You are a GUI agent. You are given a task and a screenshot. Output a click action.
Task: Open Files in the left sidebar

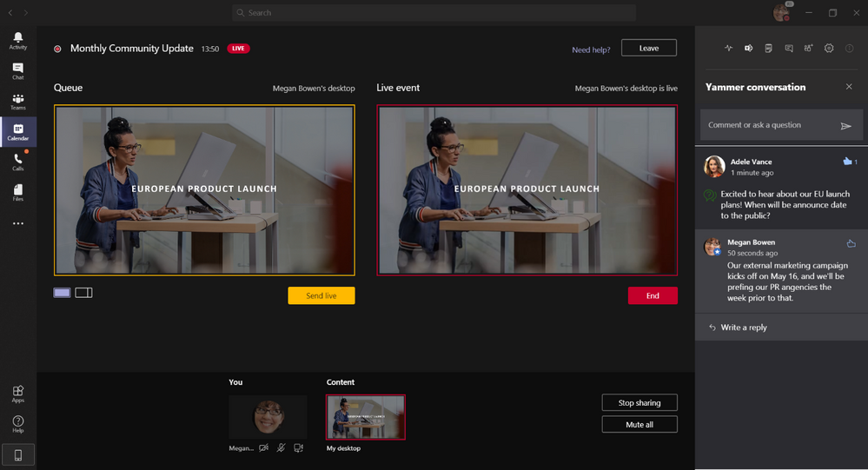point(17,193)
